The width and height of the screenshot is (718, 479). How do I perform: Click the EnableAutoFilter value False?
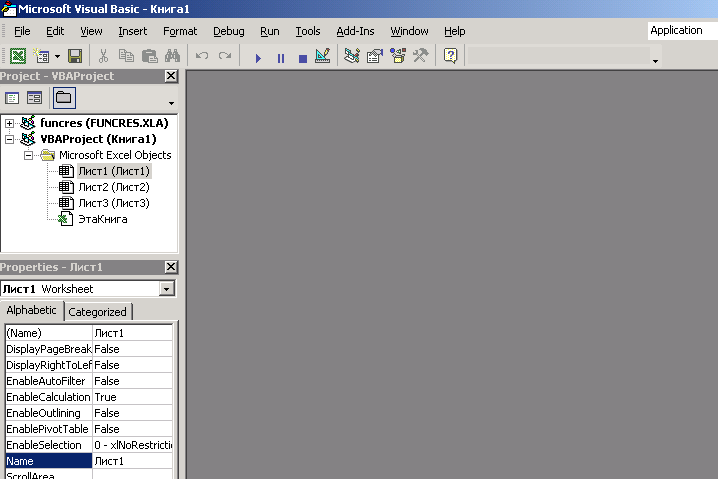[x=132, y=381]
